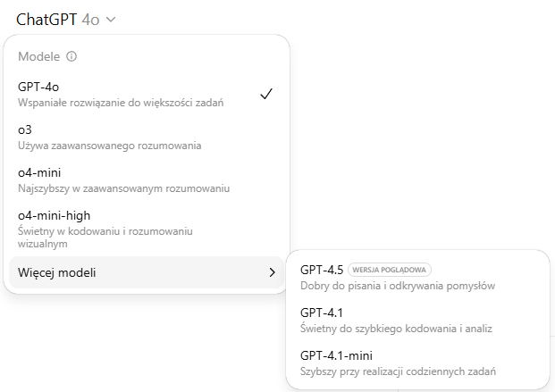Click description Najszybszy w zaawansowanym rozumowaniu
This screenshot has width=555, height=392.
[x=123, y=188]
